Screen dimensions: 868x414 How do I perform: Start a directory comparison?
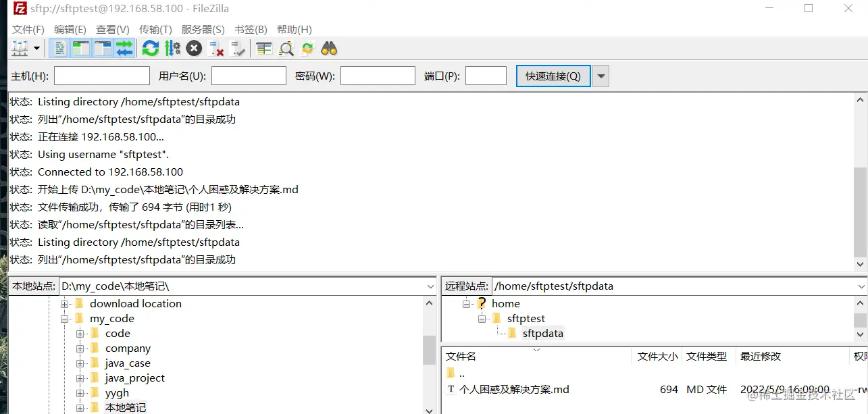pyautogui.click(x=286, y=48)
